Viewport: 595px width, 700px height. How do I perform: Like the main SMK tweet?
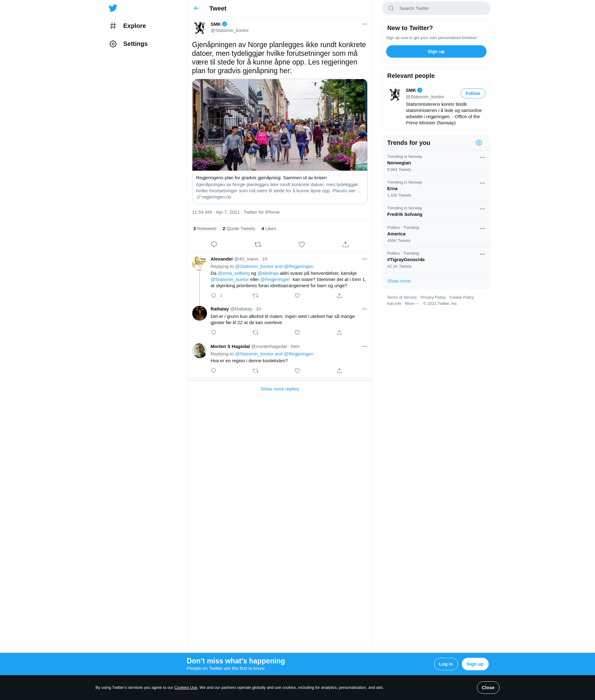[302, 244]
